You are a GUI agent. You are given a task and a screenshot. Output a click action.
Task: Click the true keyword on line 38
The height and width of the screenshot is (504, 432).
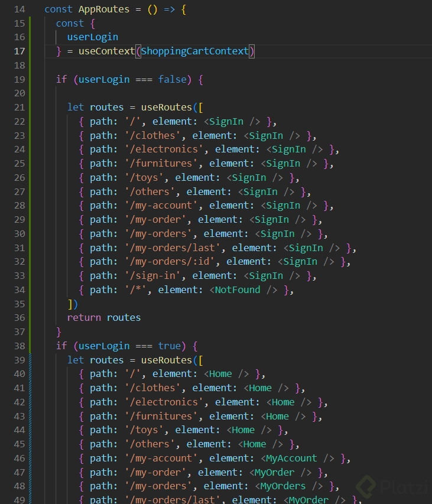[170, 346]
